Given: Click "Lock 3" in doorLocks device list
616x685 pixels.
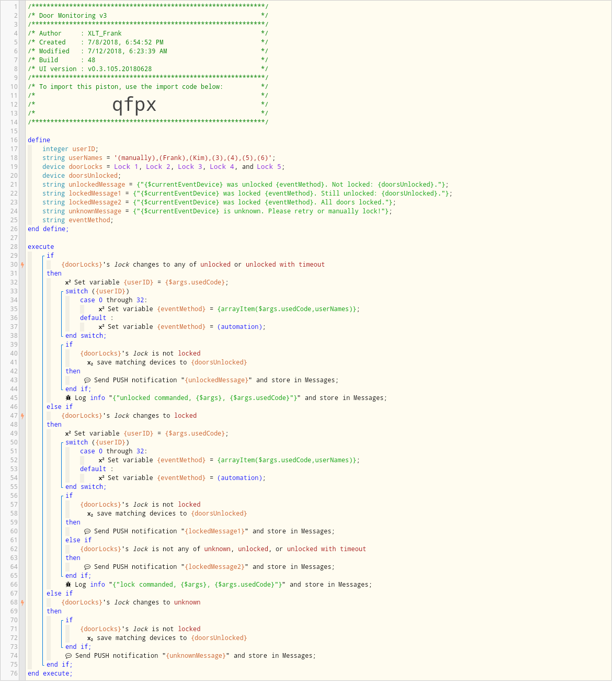Looking at the screenshot, I should [191, 167].
